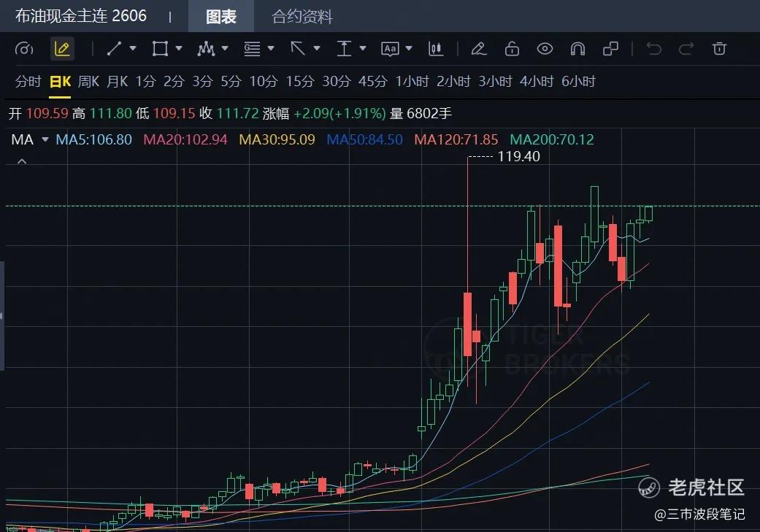
Task: Click the MA50:84.50 legend label
Action: pyautogui.click(x=364, y=139)
